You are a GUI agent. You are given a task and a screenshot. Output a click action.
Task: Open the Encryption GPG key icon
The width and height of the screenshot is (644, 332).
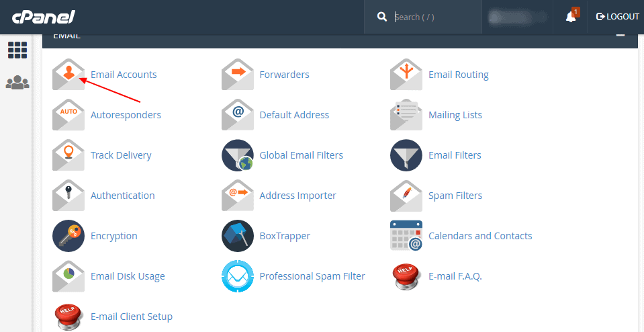pos(68,235)
